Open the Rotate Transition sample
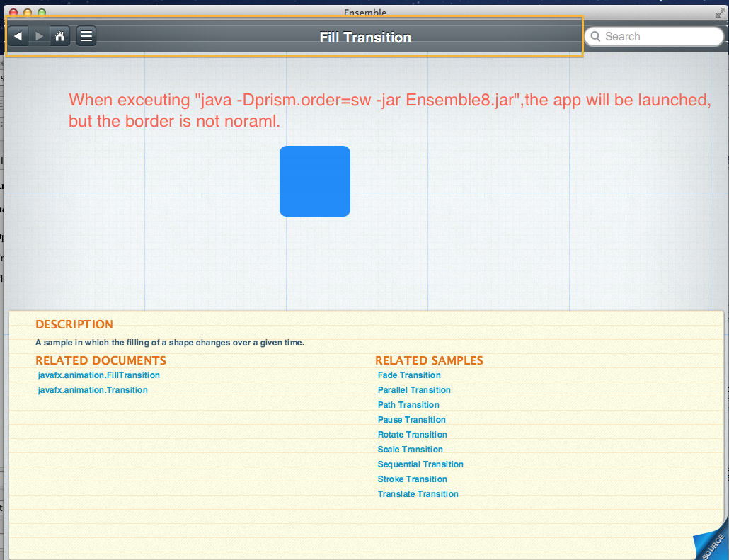 [413, 435]
